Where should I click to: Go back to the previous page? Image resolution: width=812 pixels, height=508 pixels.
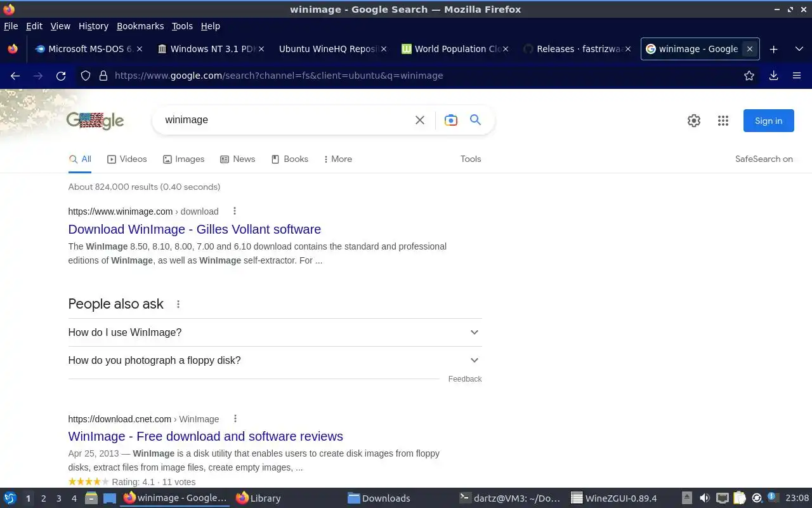pyautogui.click(x=15, y=76)
